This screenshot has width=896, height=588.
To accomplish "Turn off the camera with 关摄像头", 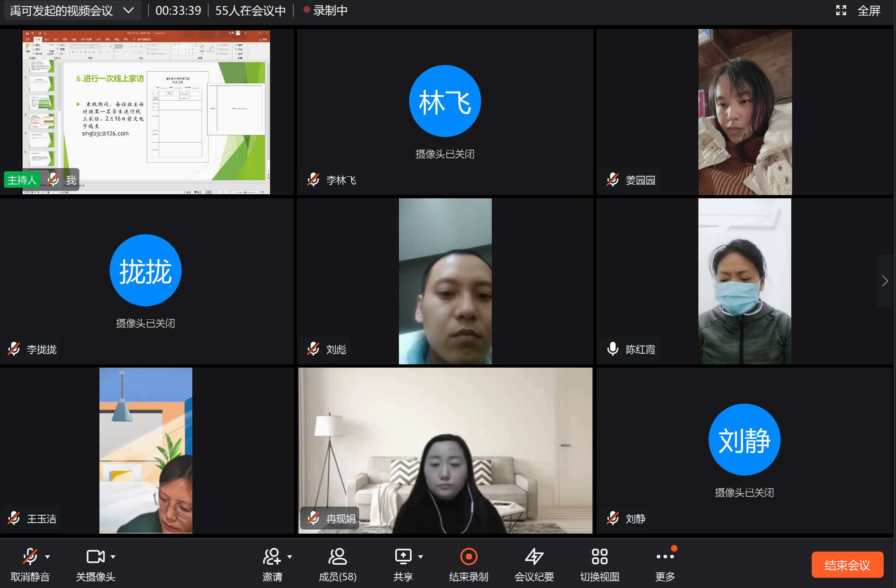I will click(96, 557).
